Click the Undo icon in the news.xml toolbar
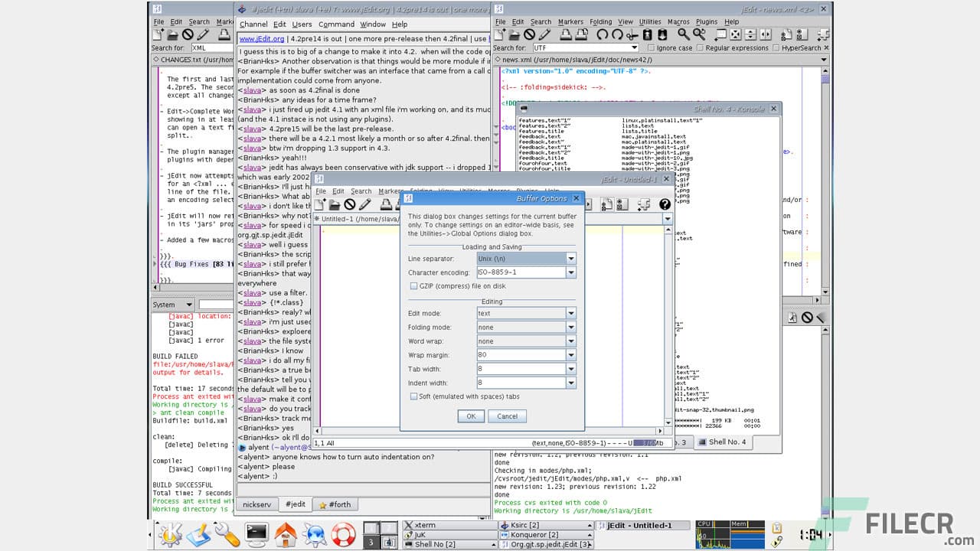This screenshot has height=551, width=980. pos(602,34)
